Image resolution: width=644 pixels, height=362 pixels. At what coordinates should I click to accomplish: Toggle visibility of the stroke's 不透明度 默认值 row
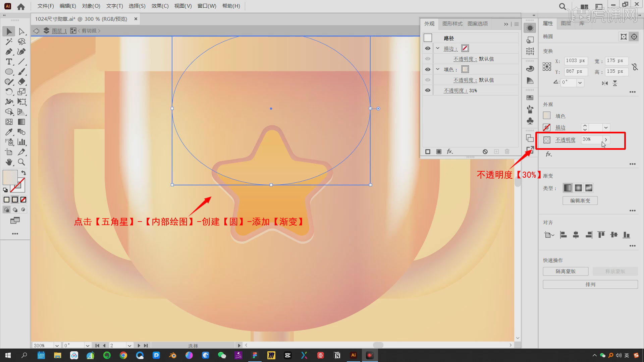coord(428,59)
